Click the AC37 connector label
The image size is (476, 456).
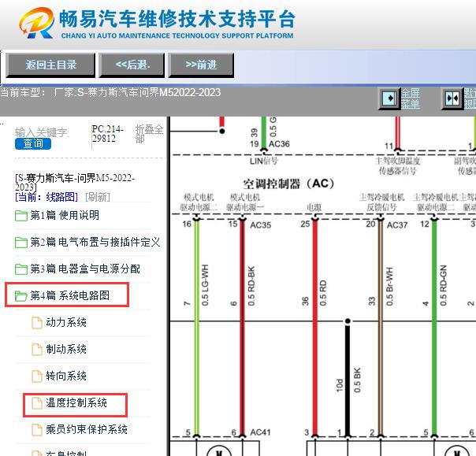pos(396,225)
